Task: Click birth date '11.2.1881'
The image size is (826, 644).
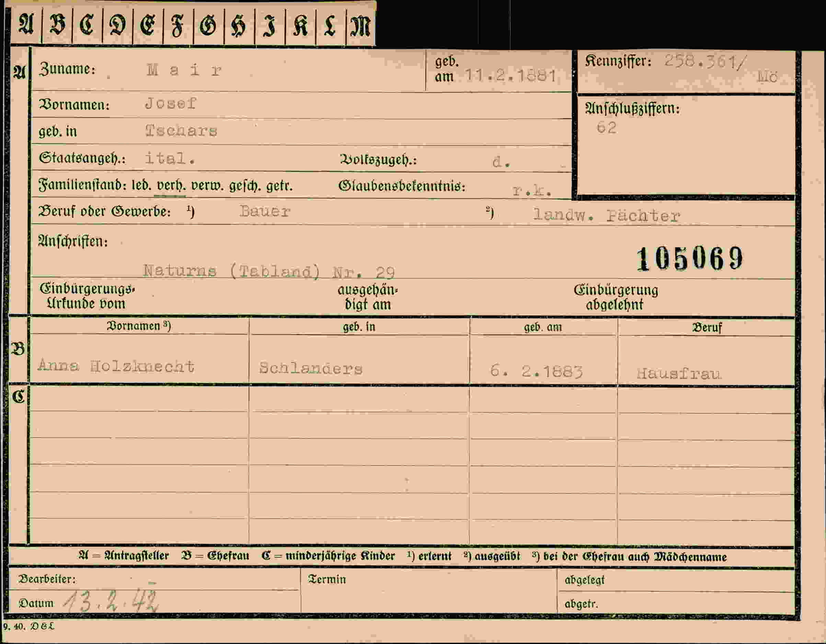Action: point(510,76)
